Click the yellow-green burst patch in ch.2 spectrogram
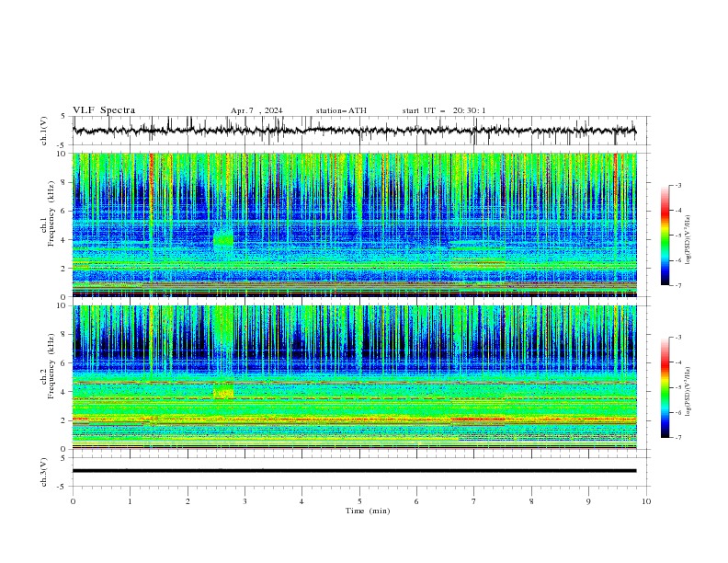Screen dimensions: 728x563 click(x=223, y=391)
